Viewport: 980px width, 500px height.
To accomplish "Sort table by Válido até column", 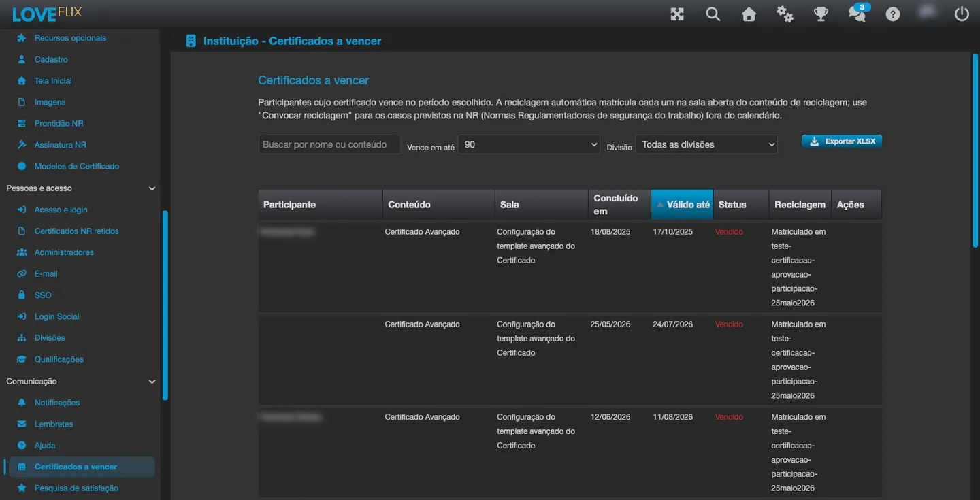I will 682,205.
